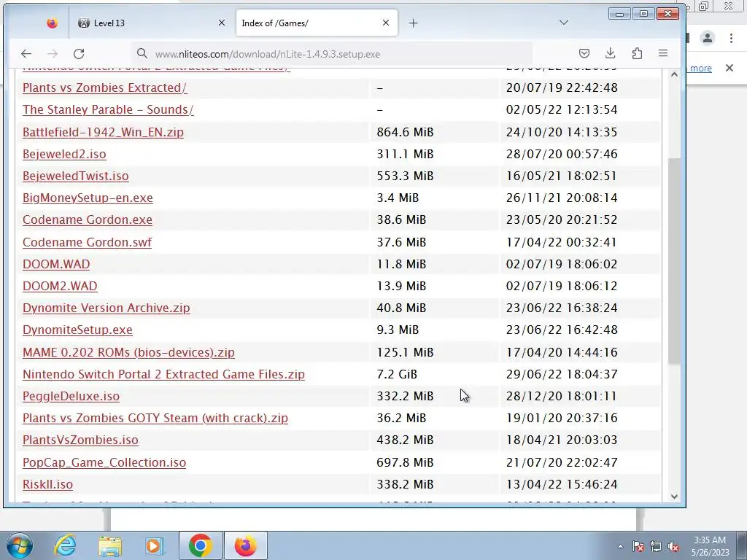
Task: Switch to the Level 13 tab
Action: 152,23
